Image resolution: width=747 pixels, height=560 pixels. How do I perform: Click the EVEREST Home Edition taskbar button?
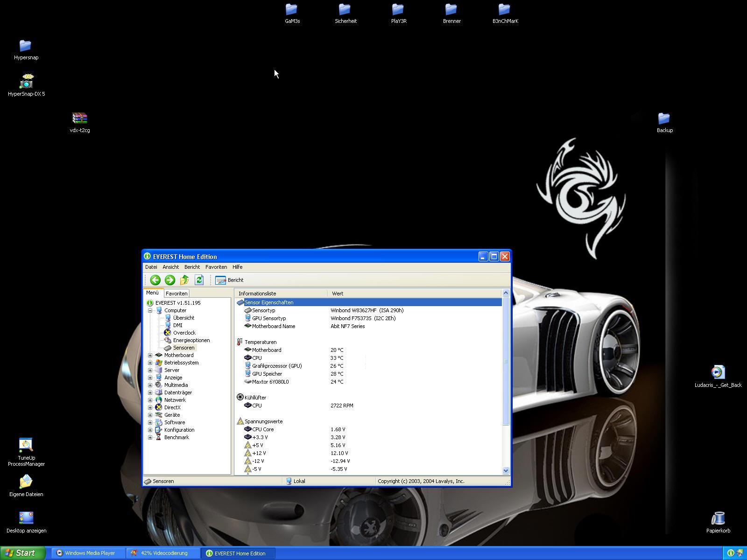pos(238,553)
